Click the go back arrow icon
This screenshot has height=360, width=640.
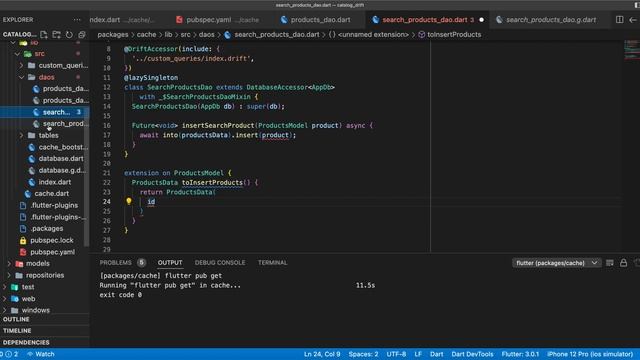tap(633, 20)
